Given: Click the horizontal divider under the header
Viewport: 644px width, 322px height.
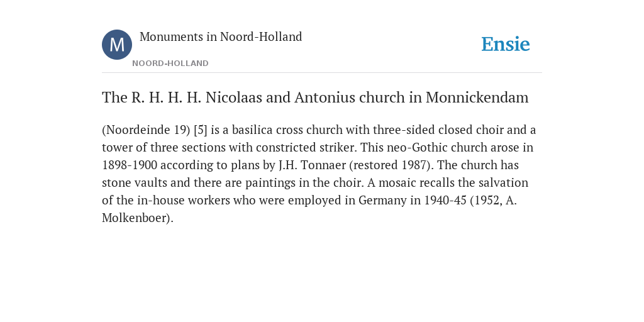Looking at the screenshot, I should click(x=322, y=73).
